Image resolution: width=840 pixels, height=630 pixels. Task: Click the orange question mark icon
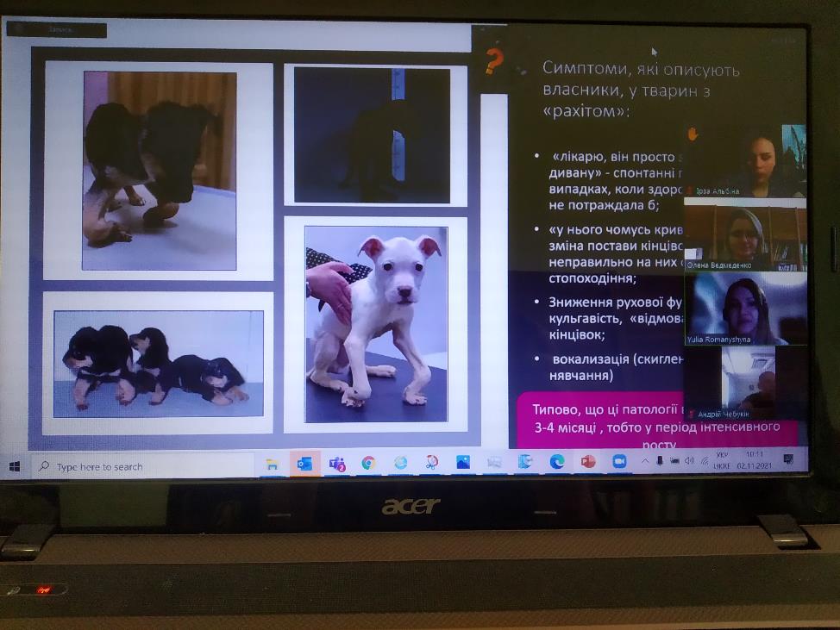click(494, 60)
